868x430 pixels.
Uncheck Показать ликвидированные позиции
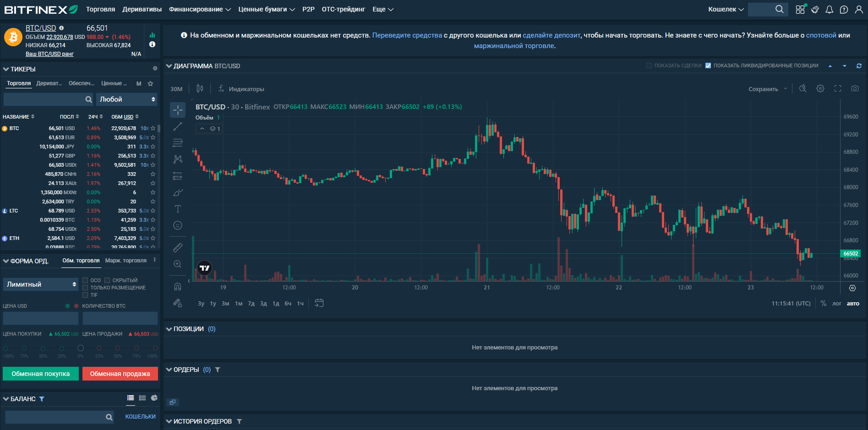tap(708, 65)
